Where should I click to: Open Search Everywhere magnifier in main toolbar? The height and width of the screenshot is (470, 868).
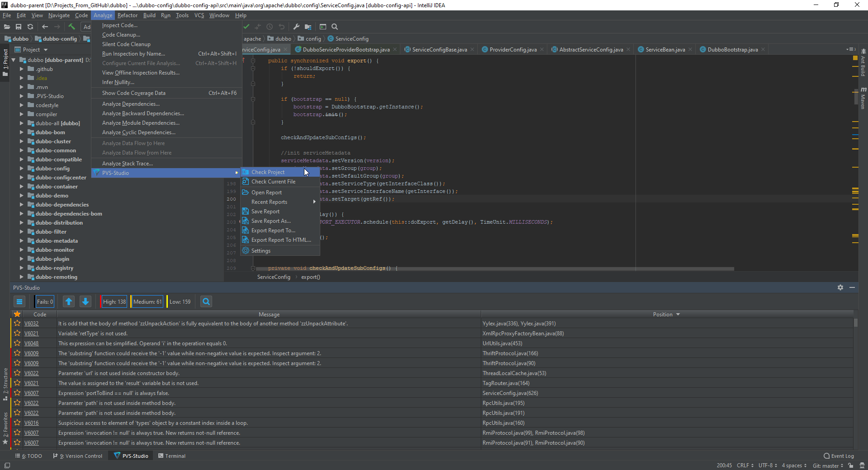click(335, 27)
